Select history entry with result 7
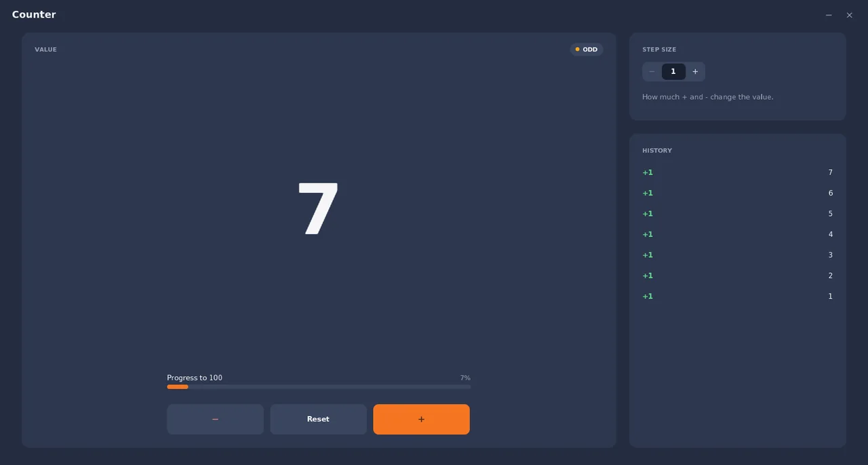 coord(737,172)
